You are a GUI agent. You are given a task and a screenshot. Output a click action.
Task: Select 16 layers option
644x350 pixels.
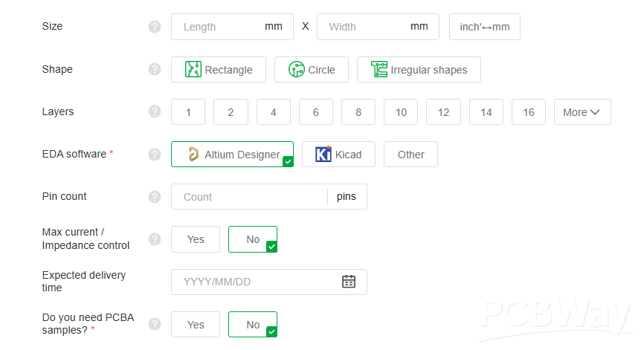529,112
